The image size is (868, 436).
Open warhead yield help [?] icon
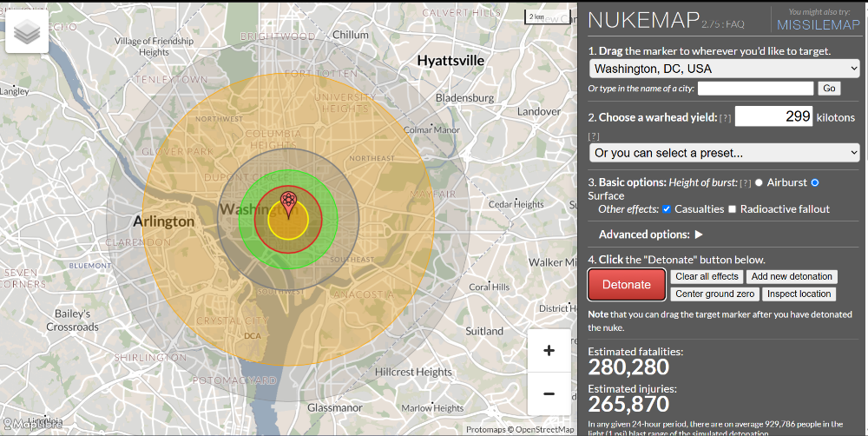pos(722,118)
